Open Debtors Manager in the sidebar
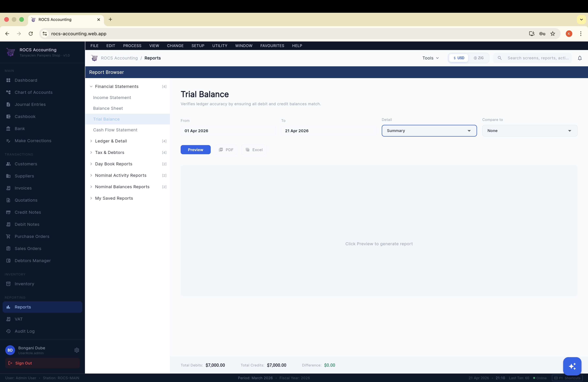Viewport: 588px width, 382px height. click(32, 260)
